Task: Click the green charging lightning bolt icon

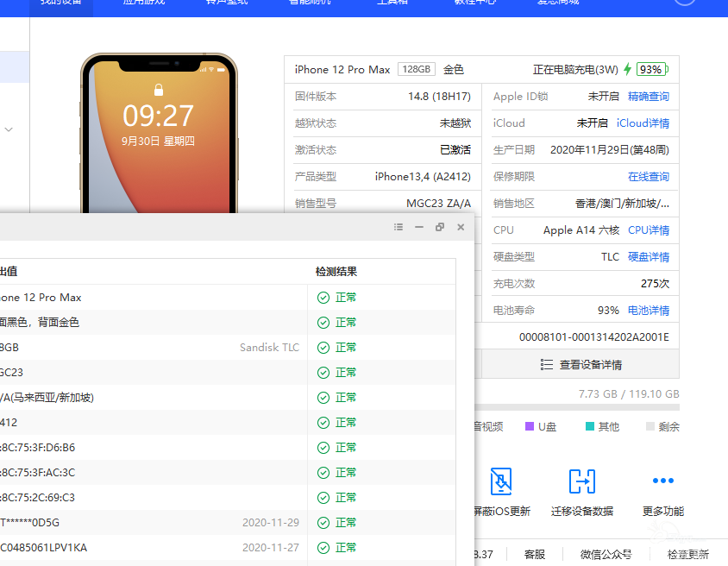Action: (x=628, y=69)
